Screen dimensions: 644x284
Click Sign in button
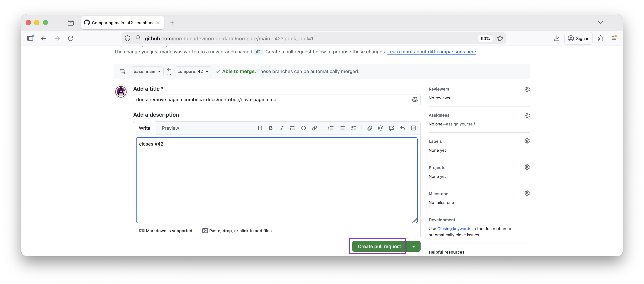click(x=579, y=39)
